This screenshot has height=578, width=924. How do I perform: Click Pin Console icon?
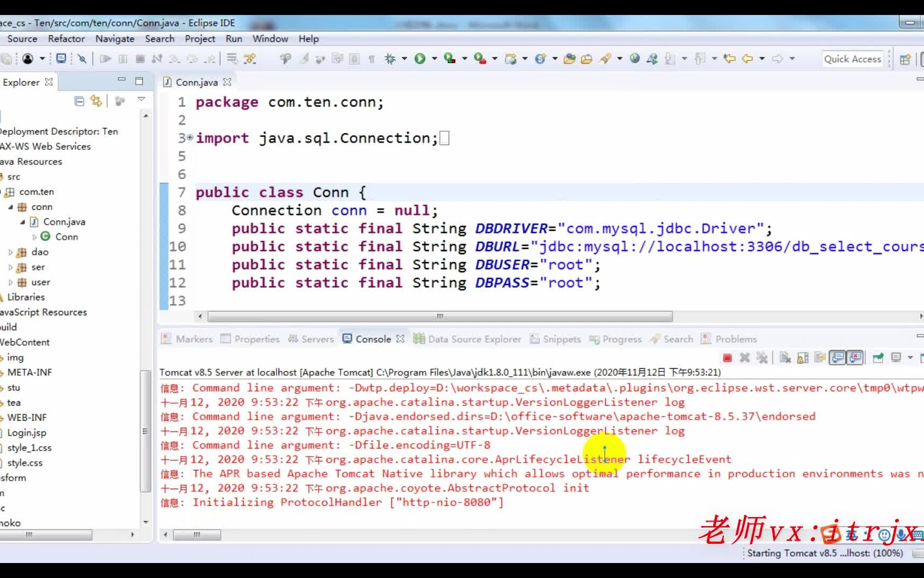pos(878,358)
